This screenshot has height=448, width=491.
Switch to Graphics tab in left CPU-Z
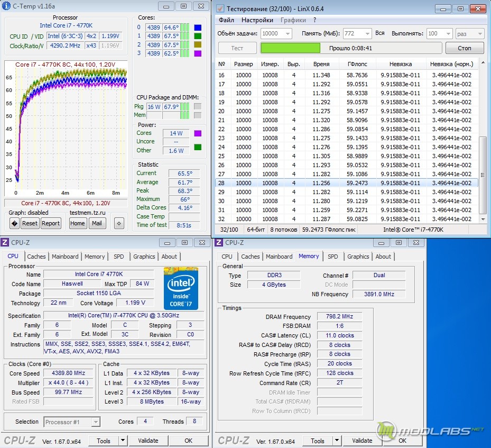(x=144, y=257)
